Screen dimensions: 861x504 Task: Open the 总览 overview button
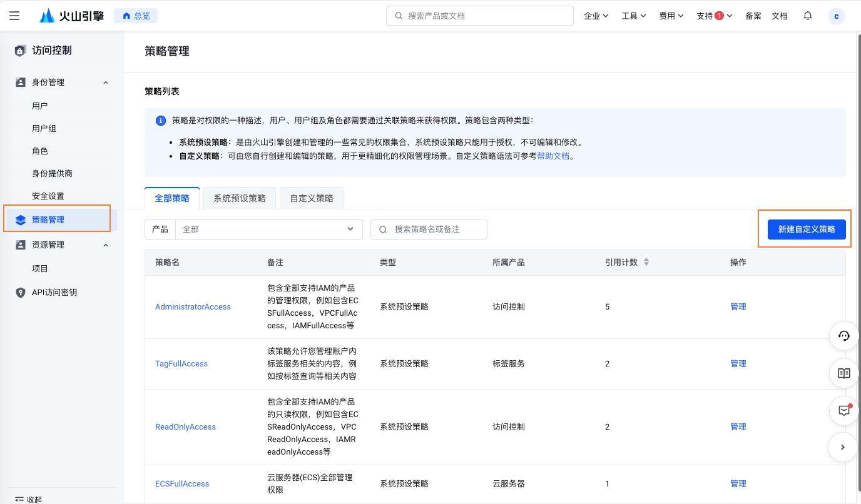[136, 16]
